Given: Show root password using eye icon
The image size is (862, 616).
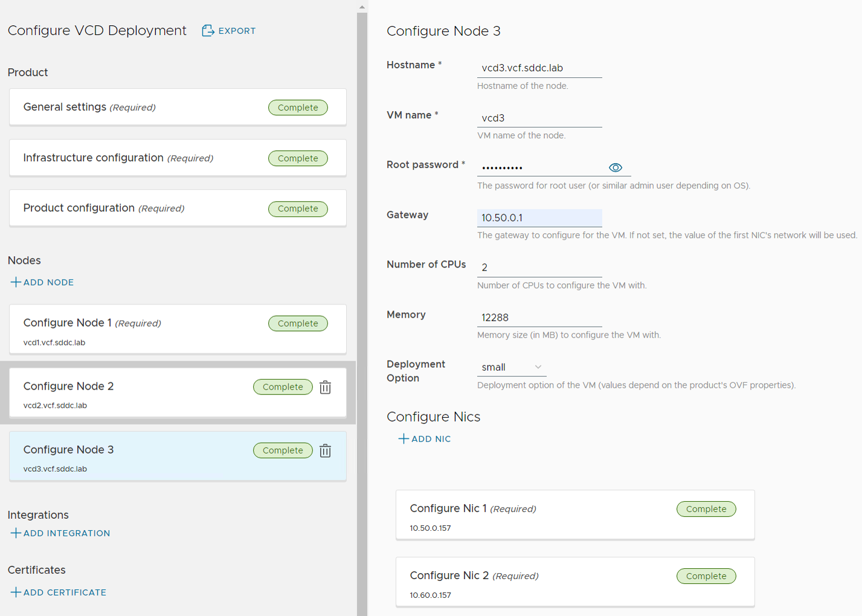Looking at the screenshot, I should pos(615,168).
